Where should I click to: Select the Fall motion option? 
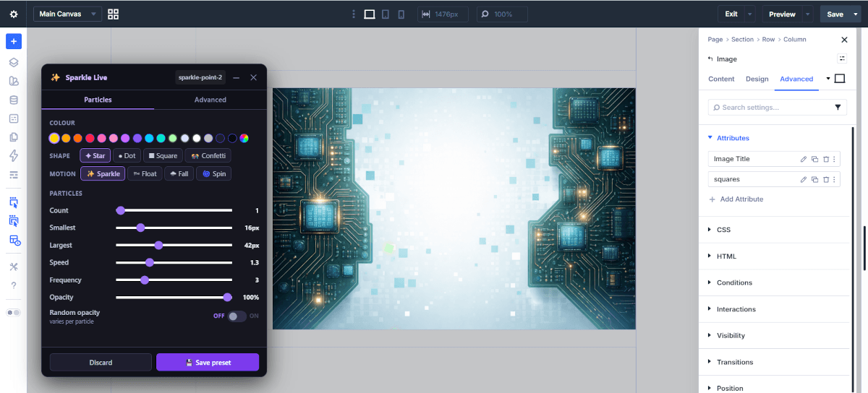tap(179, 173)
